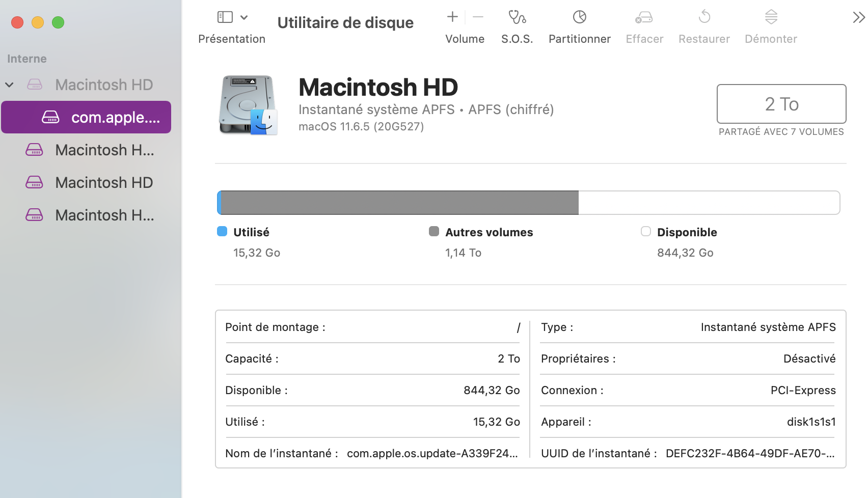Screen dimensions: 868x498
Task: Show more toolbar items via double chevron
Action: (x=859, y=18)
